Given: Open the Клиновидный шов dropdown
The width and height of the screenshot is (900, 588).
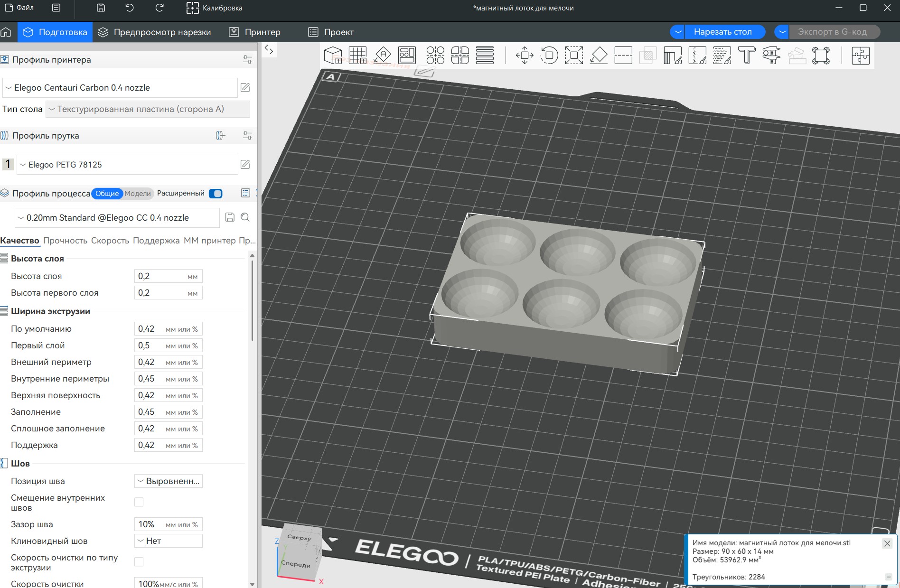Looking at the screenshot, I should 169,541.
